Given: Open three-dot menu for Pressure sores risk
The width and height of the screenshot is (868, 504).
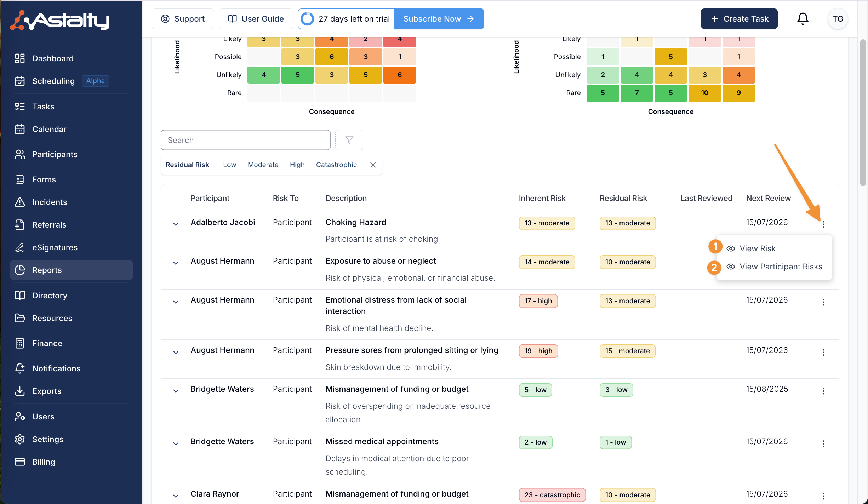Looking at the screenshot, I should point(823,352).
